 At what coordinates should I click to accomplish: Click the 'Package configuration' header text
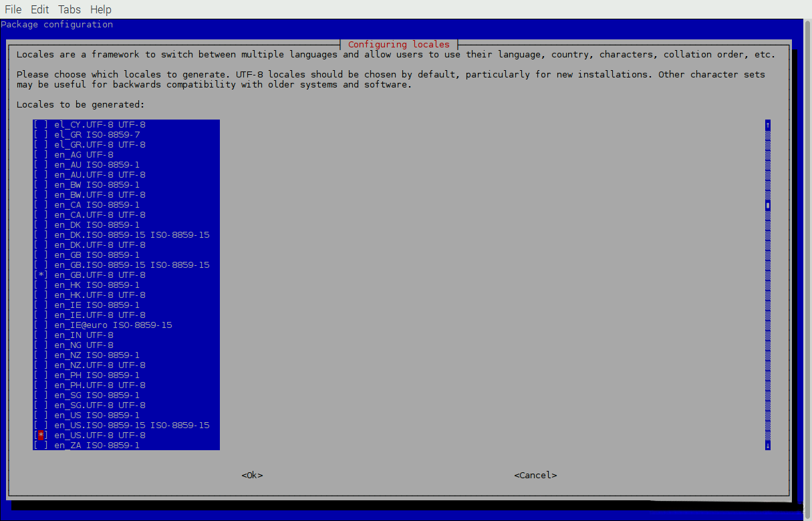[x=57, y=25]
